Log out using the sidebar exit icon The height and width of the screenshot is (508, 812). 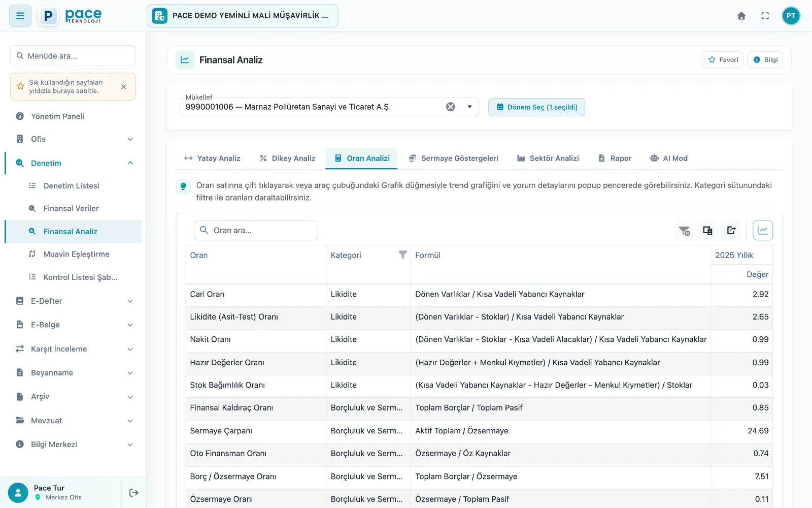tap(134, 493)
